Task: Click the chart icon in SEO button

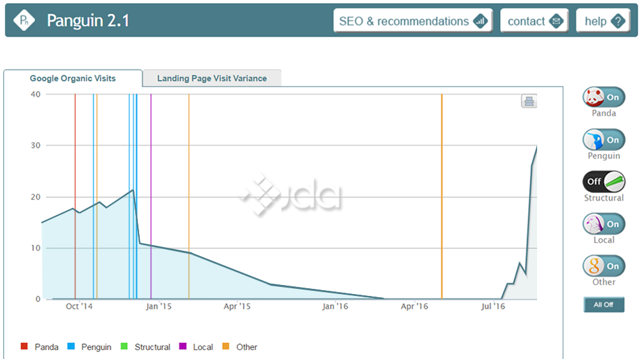Action: pyautogui.click(x=480, y=21)
